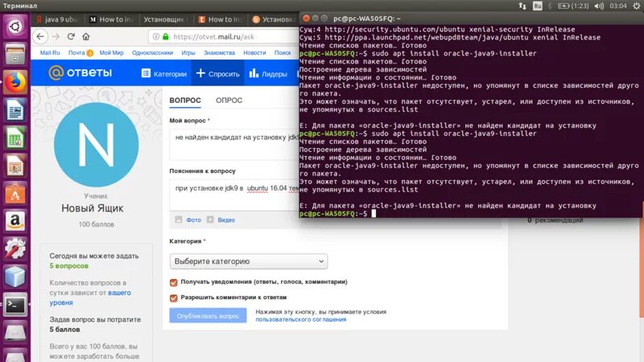
Task: Open network indicator in top panel
Action: 522,6
